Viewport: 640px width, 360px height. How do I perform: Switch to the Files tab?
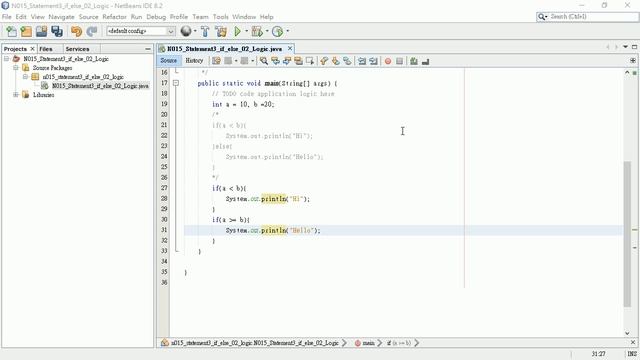(46, 49)
